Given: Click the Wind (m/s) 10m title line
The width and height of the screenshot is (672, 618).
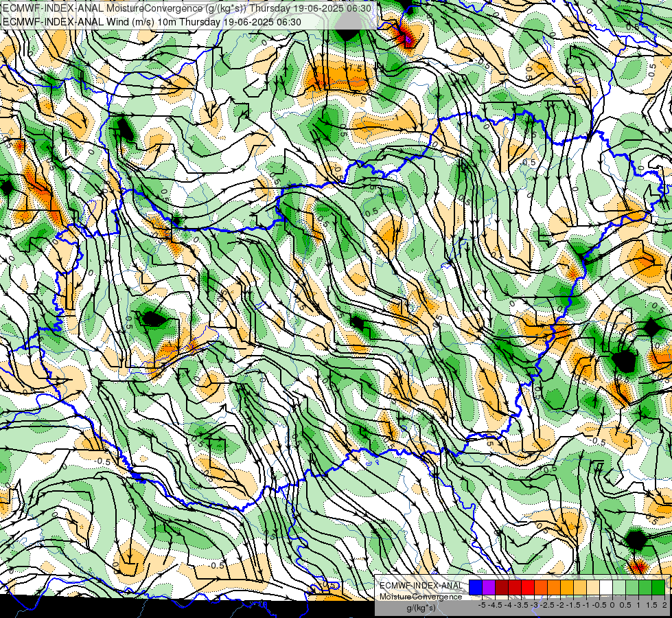Looking at the screenshot, I should tap(152, 22).
